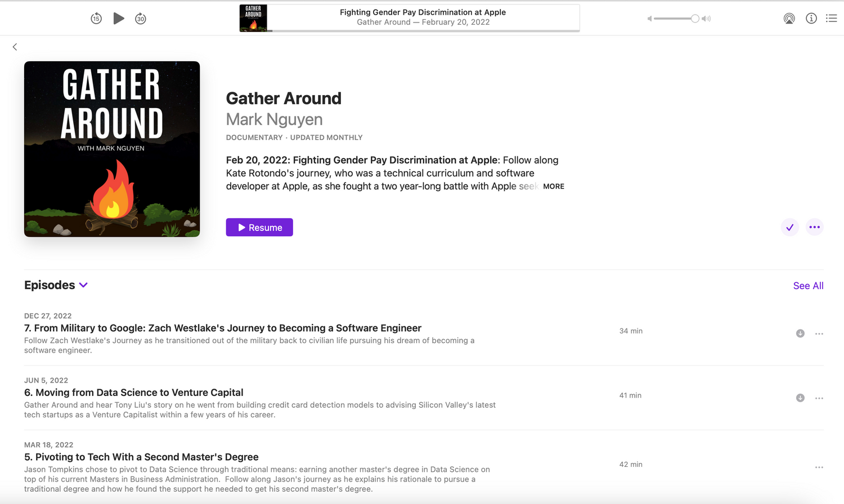Download the Venture Capital episode
This screenshot has height=504, width=844.
click(x=800, y=398)
